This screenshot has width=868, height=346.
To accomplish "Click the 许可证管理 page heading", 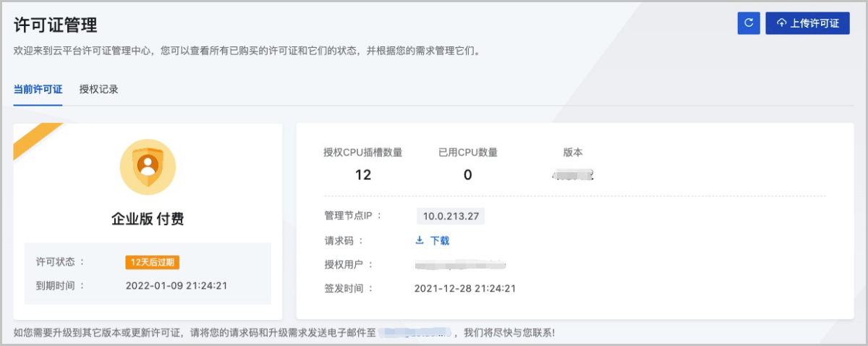I will [56, 25].
